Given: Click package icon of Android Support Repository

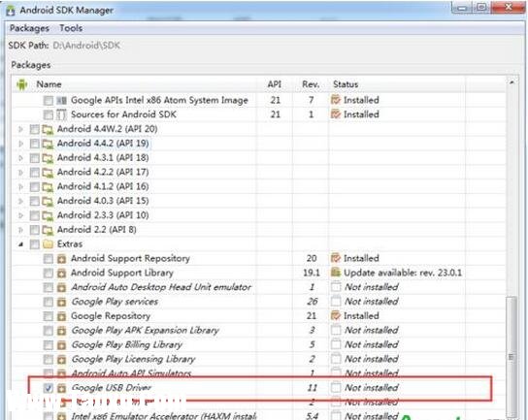Looking at the screenshot, I should (x=61, y=259).
